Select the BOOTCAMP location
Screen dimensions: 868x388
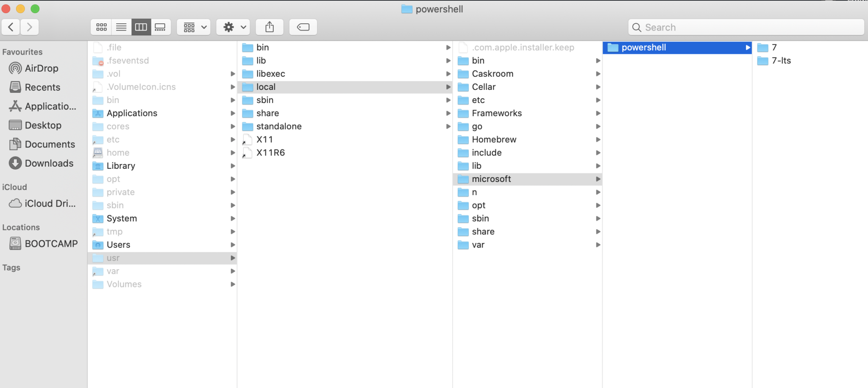[x=50, y=243]
